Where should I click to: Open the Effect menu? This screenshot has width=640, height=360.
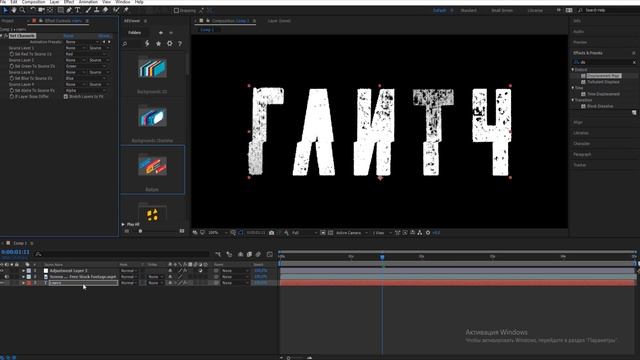click(x=69, y=2)
